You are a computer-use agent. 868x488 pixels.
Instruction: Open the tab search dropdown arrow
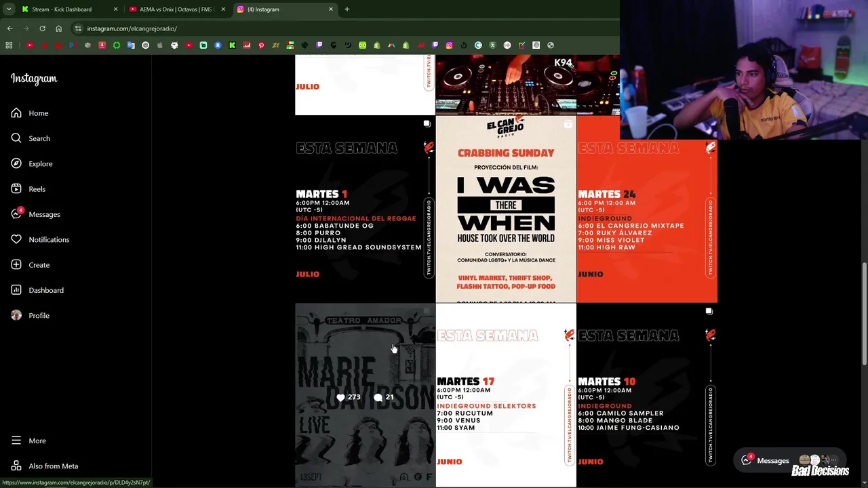(8, 9)
